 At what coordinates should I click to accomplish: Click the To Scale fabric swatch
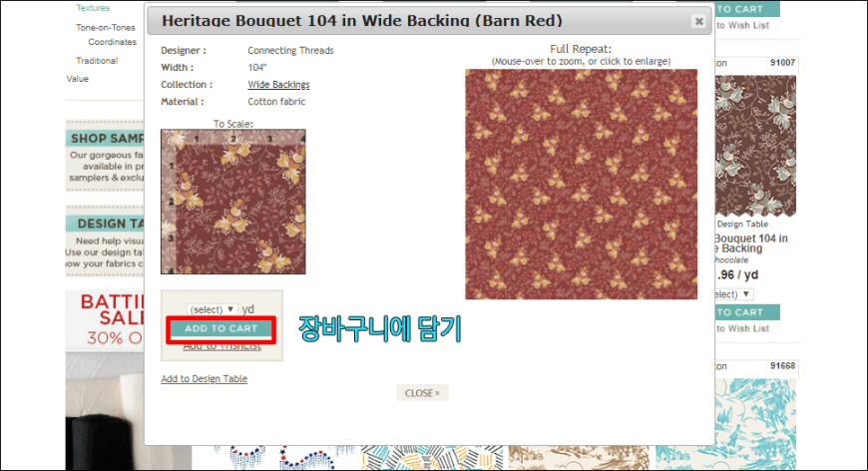(x=233, y=202)
